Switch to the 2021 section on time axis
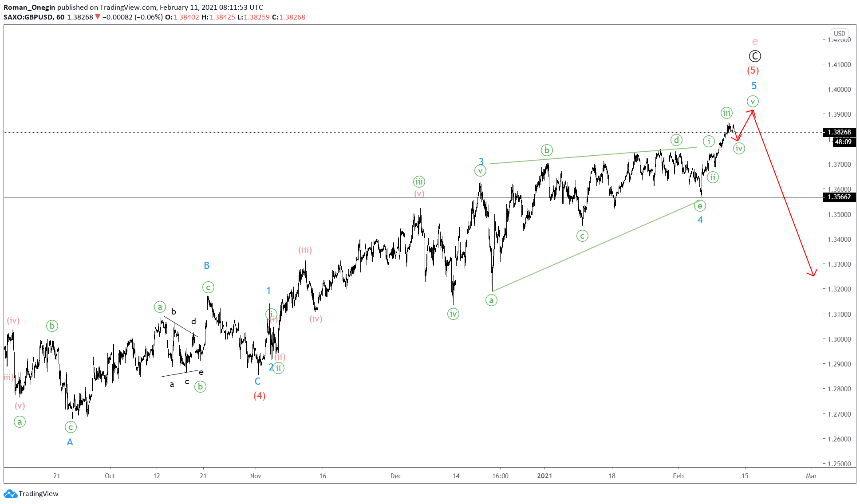This screenshot has height=504, width=860. (x=545, y=476)
